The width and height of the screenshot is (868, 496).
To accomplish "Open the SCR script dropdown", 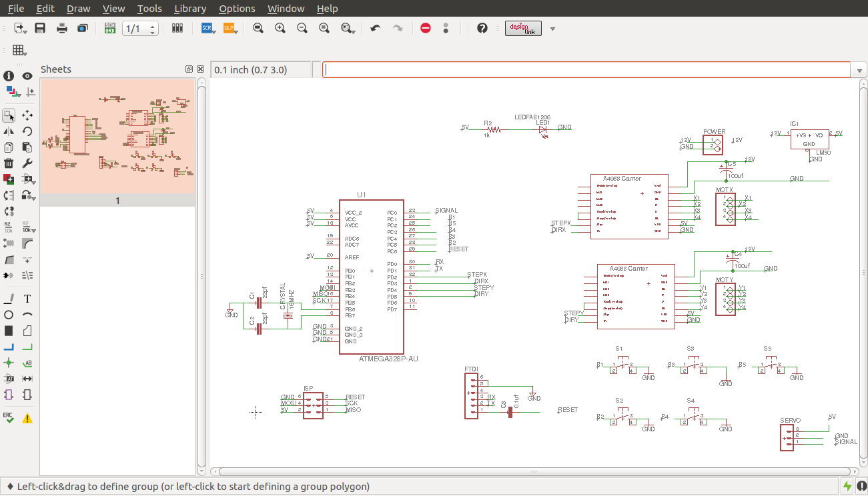I will (x=207, y=28).
